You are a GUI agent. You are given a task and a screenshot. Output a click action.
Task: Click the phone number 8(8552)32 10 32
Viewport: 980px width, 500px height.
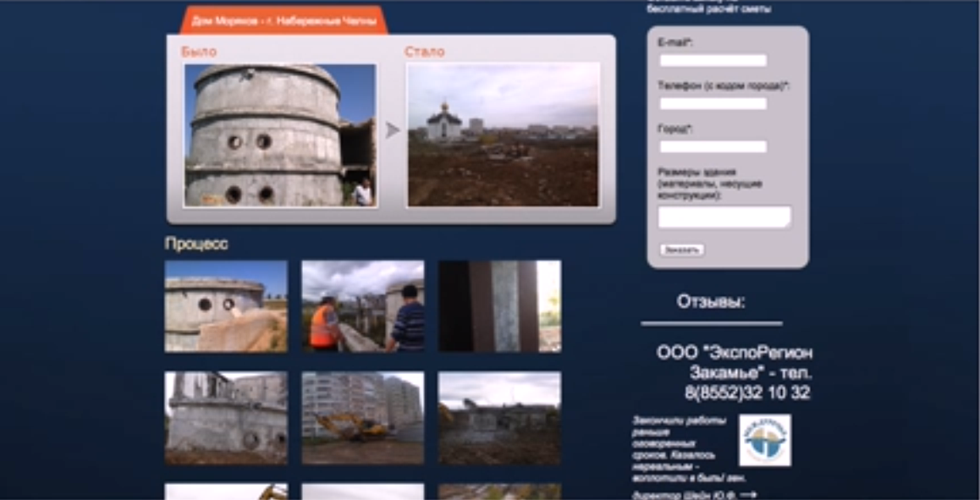[747, 393]
